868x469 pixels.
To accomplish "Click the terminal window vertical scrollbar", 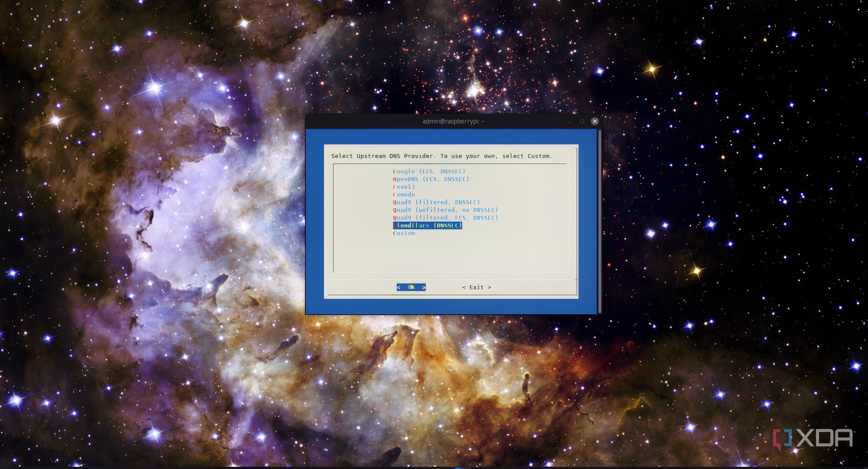I will [600, 222].
